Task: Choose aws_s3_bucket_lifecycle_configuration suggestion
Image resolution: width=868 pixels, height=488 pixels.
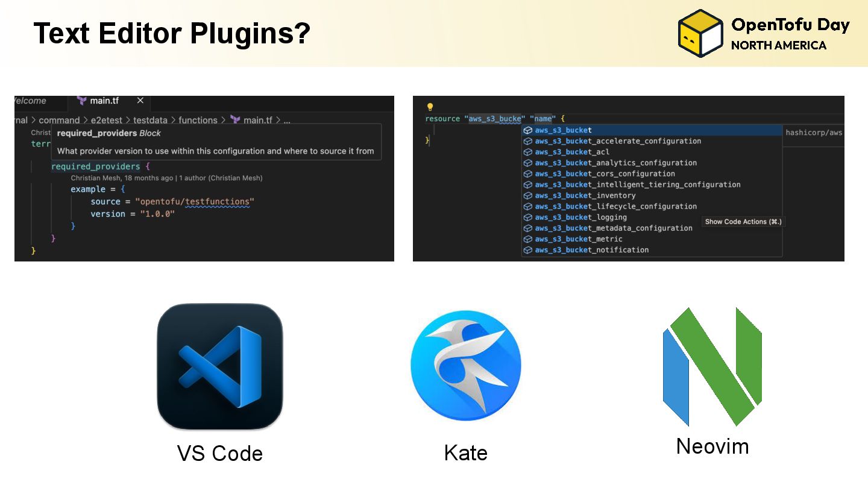Action: (652, 206)
